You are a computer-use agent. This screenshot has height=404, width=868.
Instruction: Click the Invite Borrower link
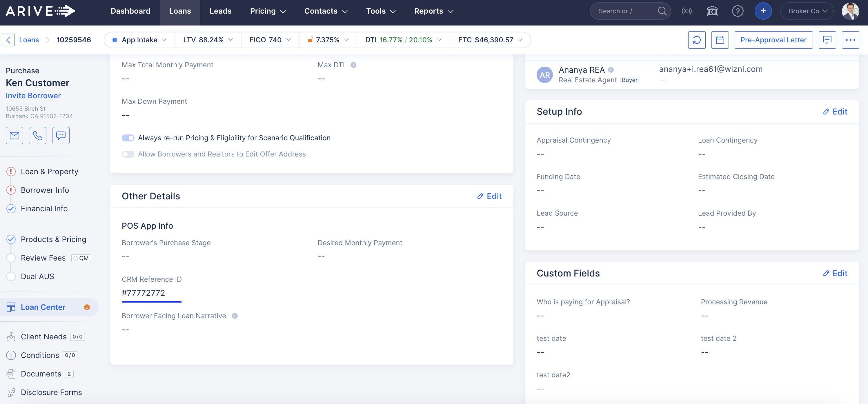[33, 96]
